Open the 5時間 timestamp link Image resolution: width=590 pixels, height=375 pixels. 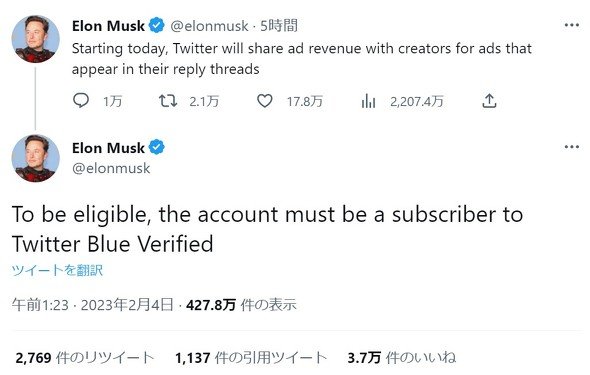pos(279,26)
